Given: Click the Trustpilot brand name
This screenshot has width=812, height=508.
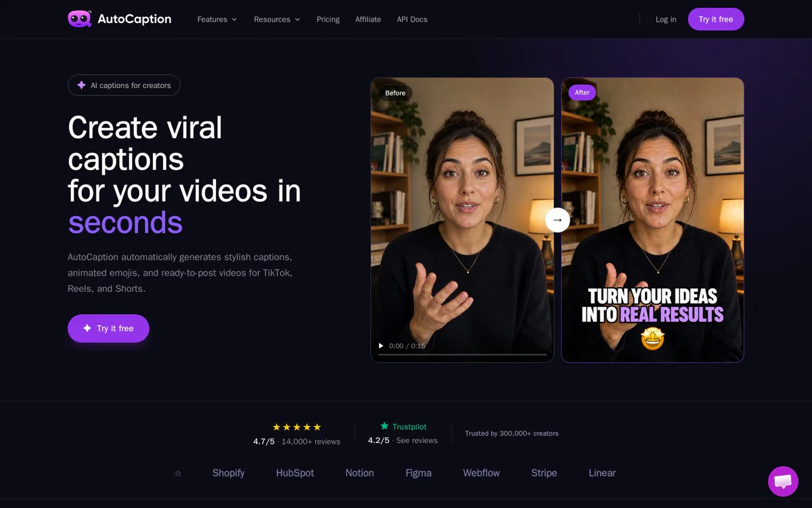Looking at the screenshot, I should pyautogui.click(x=409, y=427).
